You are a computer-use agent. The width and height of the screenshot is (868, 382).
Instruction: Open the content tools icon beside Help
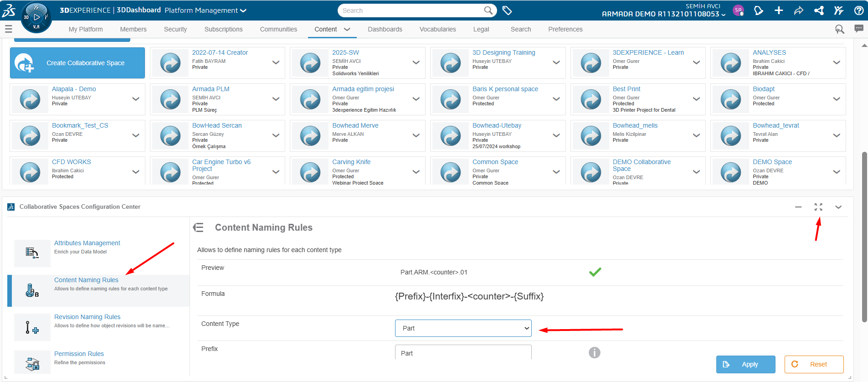(x=839, y=10)
